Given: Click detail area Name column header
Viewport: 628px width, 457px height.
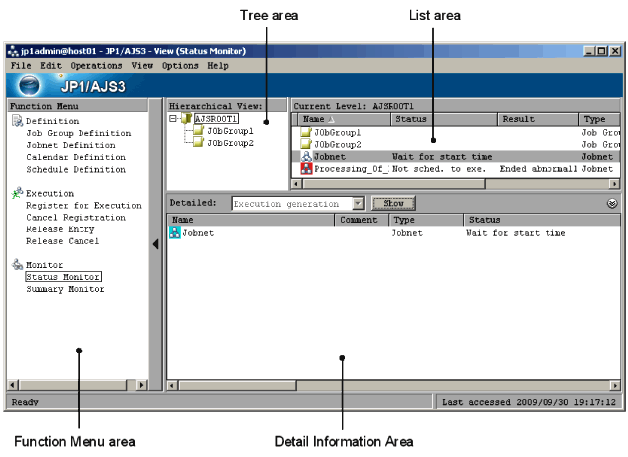Looking at the screenshot, I should pos(251,220).
